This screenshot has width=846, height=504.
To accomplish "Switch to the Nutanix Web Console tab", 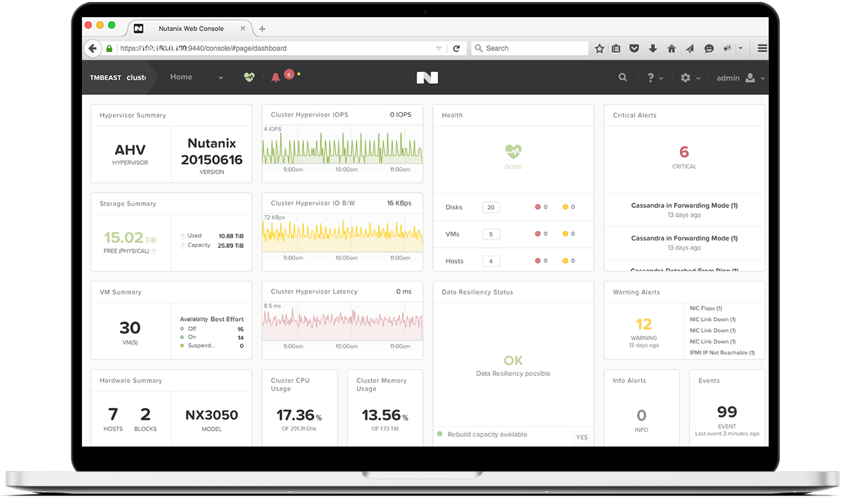I will point(191,28).
